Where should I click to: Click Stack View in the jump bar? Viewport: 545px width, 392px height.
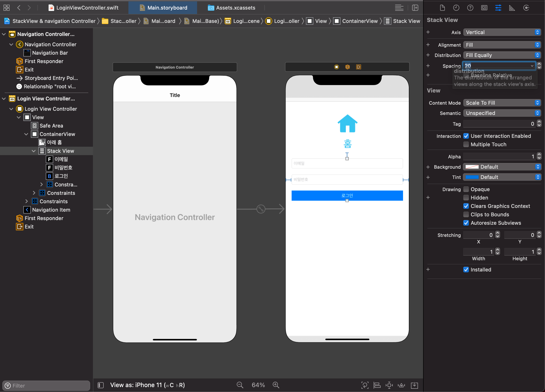point(402,21)
